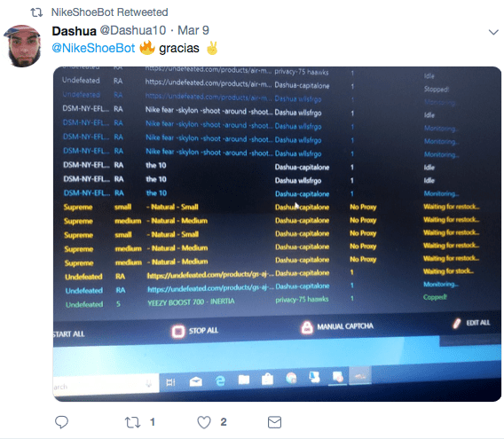Click the START ALL button in photo
Image resolution: width=504 pixels, height=439 pixels.
[68, 334]
